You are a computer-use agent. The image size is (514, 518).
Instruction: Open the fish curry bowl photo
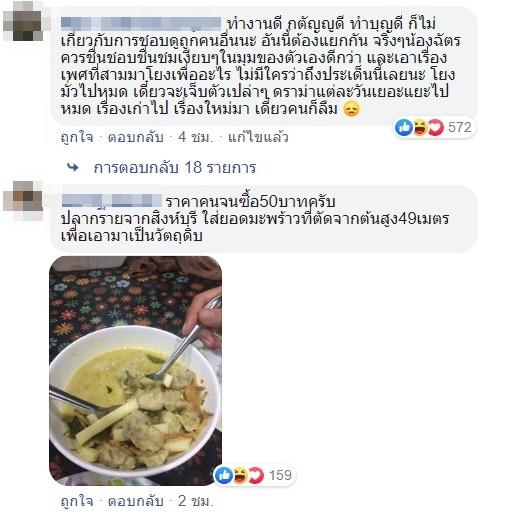[x=135, y=371]
